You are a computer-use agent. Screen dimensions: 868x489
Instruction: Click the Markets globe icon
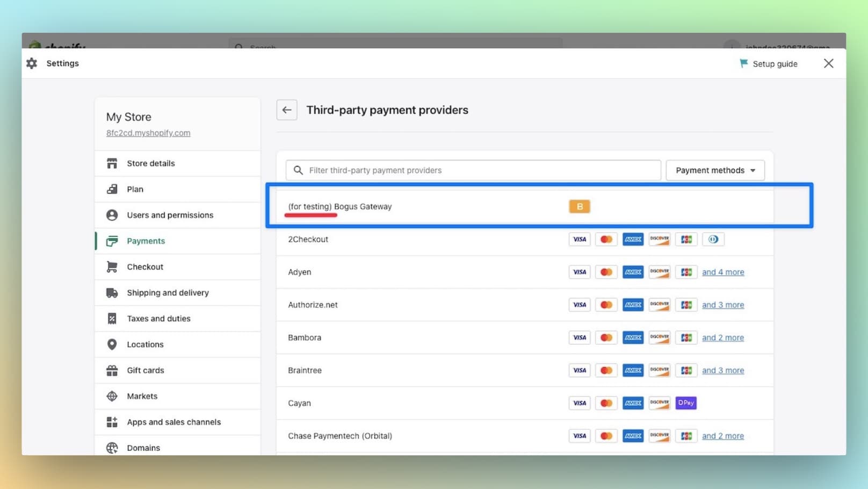click(112, 396)
